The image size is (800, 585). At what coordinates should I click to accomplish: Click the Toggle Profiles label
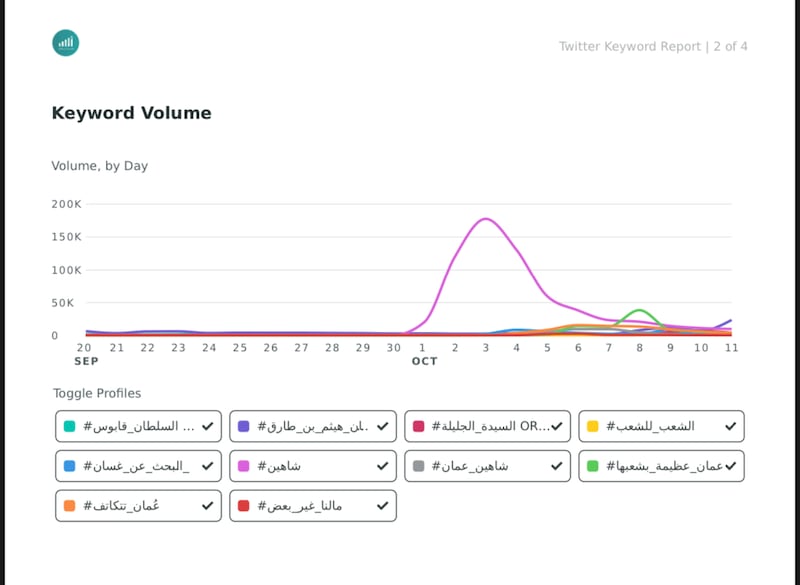[97, 393]
